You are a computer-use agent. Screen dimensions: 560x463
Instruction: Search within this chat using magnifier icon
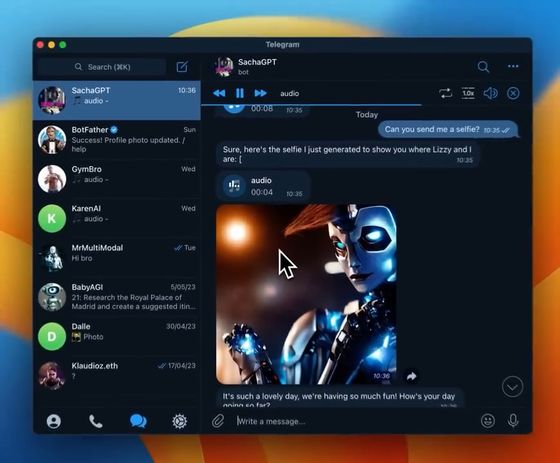coord(483,66)
